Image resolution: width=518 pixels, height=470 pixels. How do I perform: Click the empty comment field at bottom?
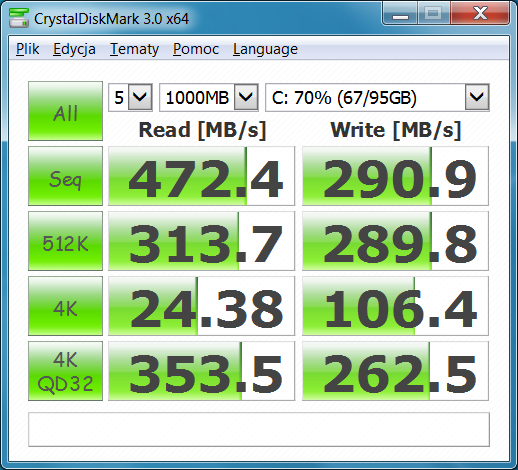259,430
